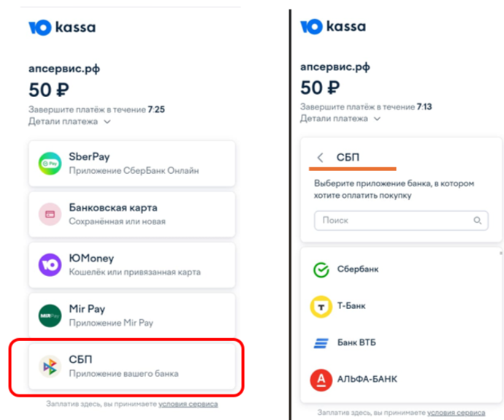Viewport: 504px width, 420px height.
Task: Select Банковская карта payment method
Action: tap(132, 214)
